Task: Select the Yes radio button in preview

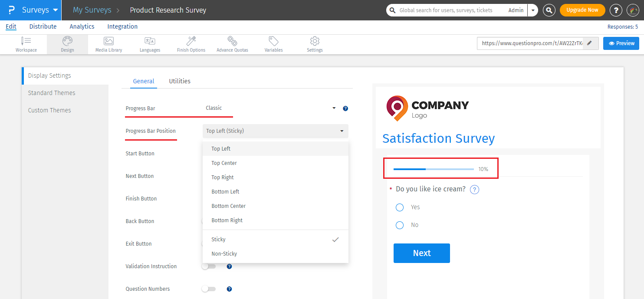Action: tap(399, 207)
